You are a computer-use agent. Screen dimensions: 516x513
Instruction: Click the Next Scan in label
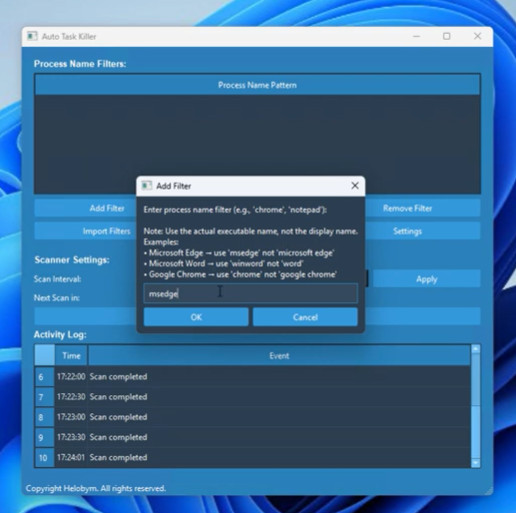pyautogui.click(x=57, y=298)
